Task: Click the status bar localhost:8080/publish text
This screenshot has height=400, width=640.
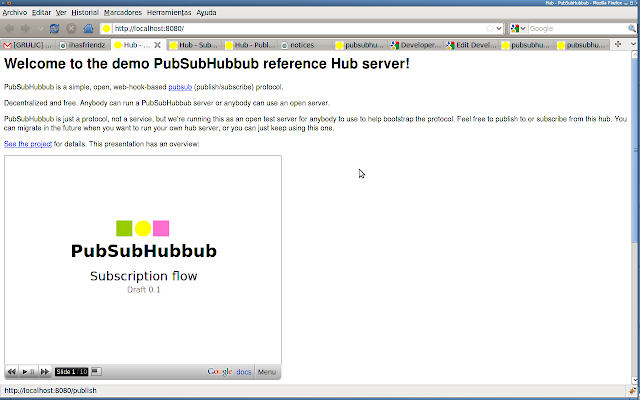Action: pyautogui.click(x=50, y=391)
